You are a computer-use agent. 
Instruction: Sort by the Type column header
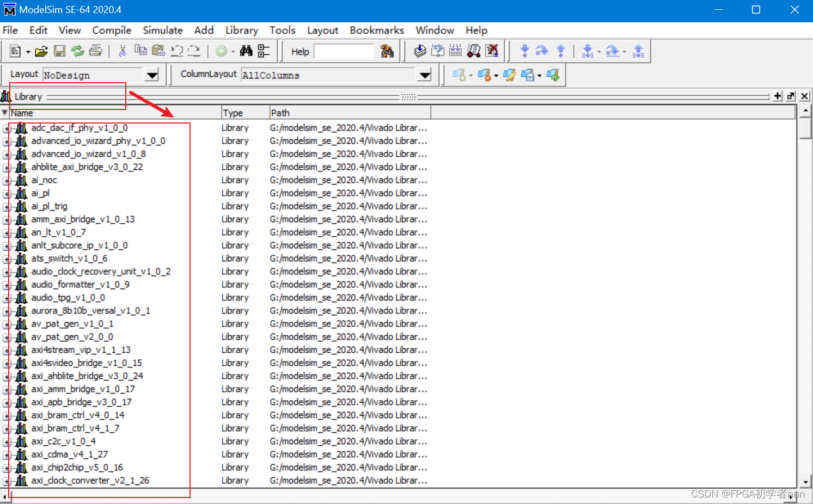pos(245,113)
